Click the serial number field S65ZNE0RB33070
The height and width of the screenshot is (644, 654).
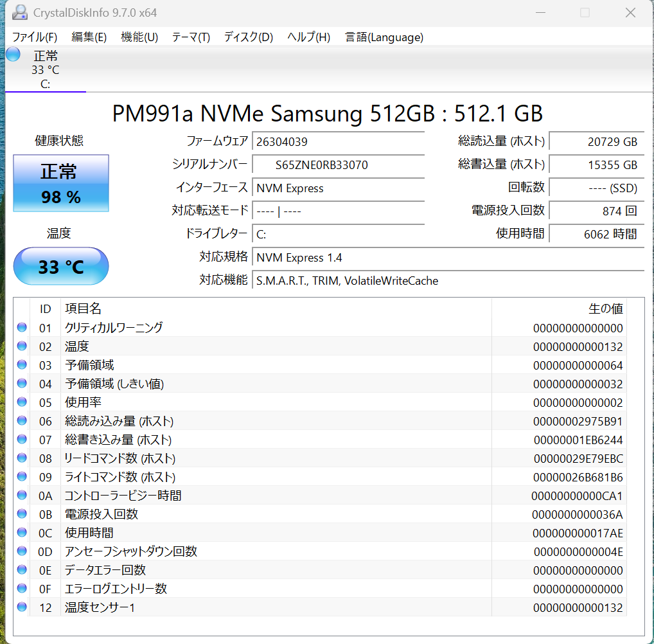click(x=339, y=165)
